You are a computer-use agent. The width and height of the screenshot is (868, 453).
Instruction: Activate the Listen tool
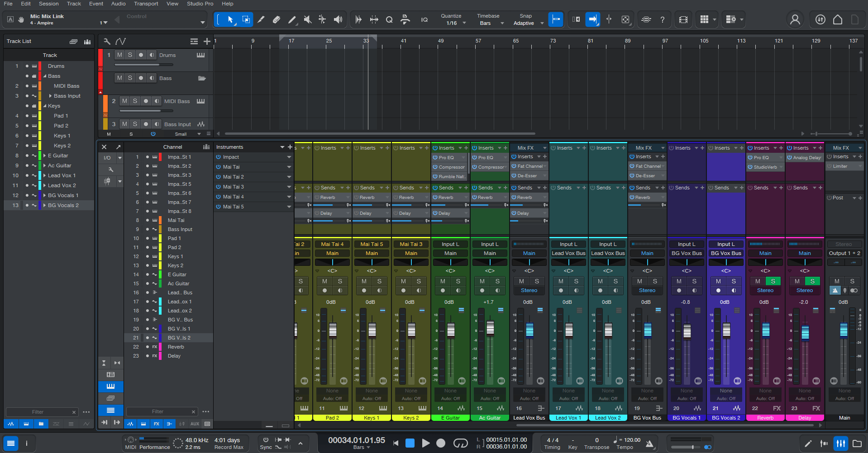click(x=338, y=19)
